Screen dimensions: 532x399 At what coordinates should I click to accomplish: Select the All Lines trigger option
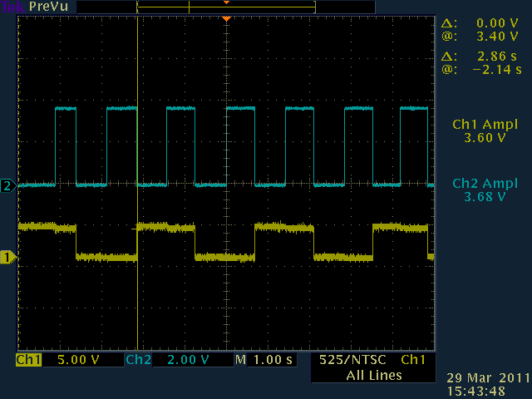point(373,375)
